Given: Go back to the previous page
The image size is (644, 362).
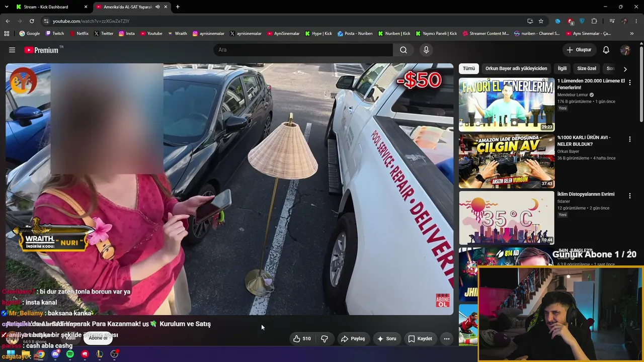Looking at the screenshot, I should click(x=8, y=21).
